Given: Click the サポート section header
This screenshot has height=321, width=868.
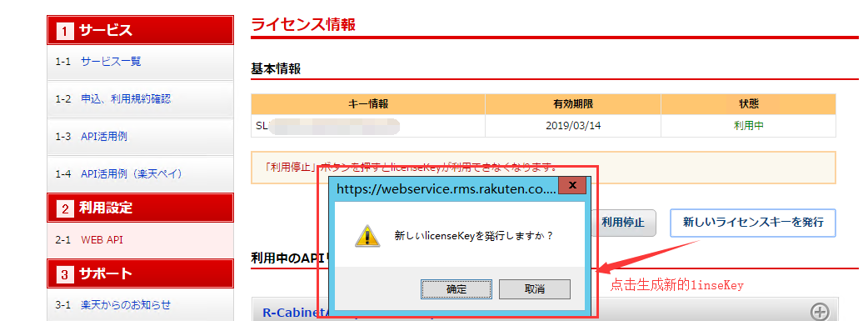Looking at the screenshot, I should coord(140,273).
